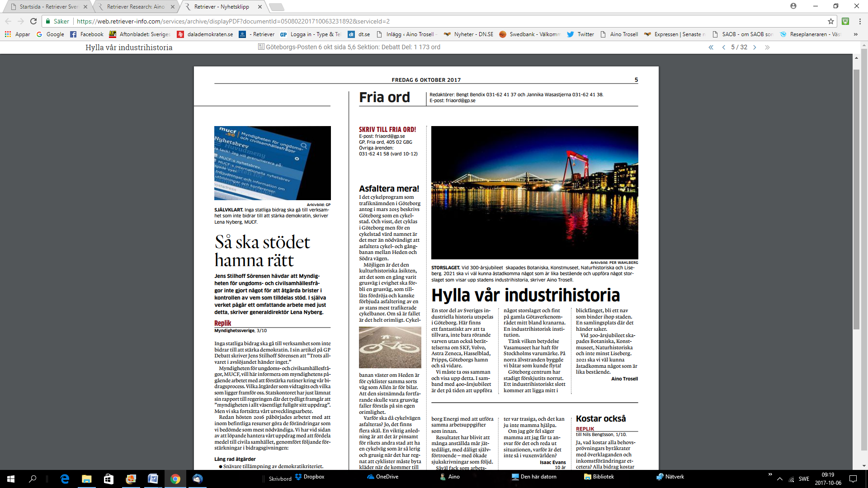Click the Hylla vår industrihistoria article headline
Viewport: 868px width, 488px height.
pos(526,295)
